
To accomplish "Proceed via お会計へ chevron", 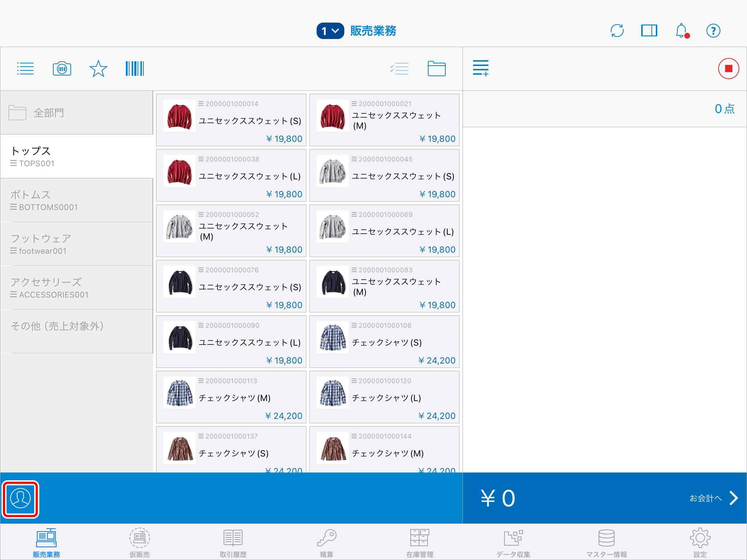I will pos(733,498).
